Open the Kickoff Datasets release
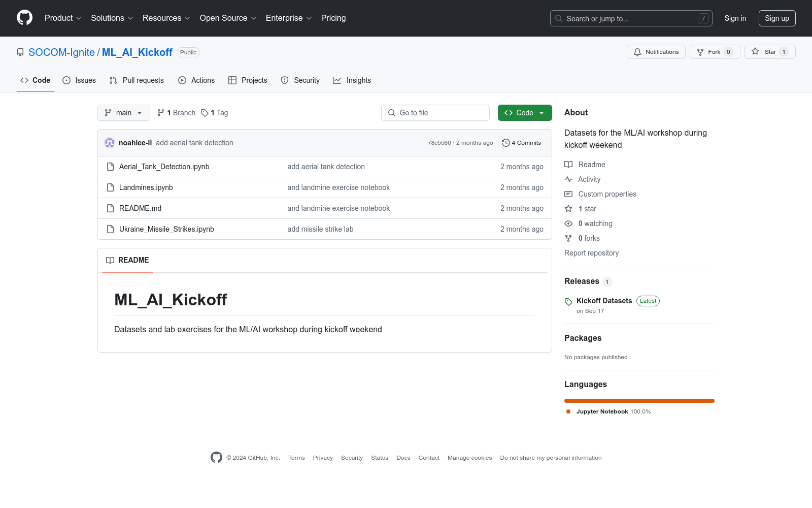This screenshot has width=812, height=508. click(x=604, y=301)
